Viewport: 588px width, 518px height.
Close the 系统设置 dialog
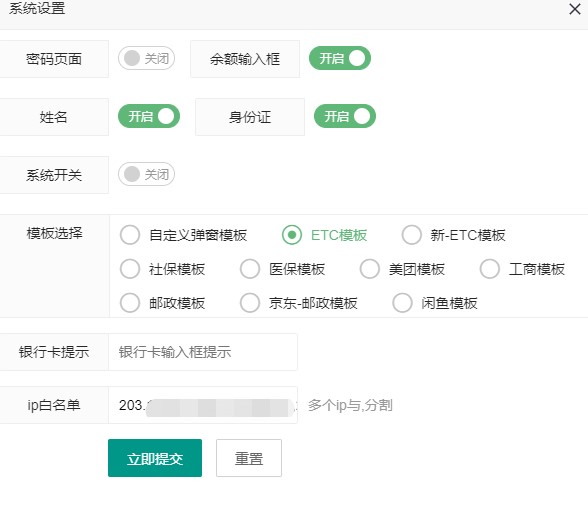[574, 9]
